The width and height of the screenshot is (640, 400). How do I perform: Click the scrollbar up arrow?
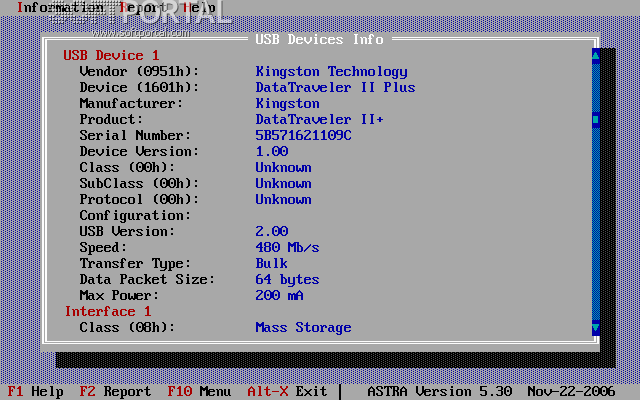click(596, 56)
